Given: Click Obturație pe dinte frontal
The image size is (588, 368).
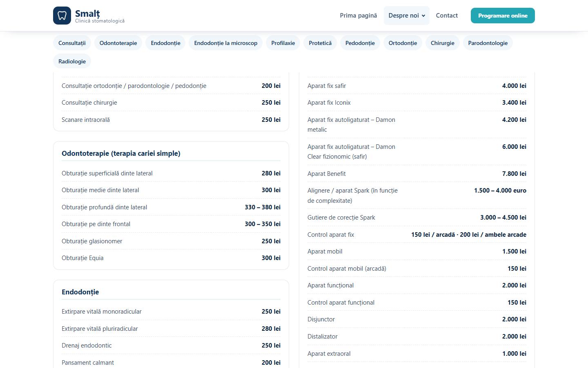Looking at the screenshot, I should pos(96,224).
